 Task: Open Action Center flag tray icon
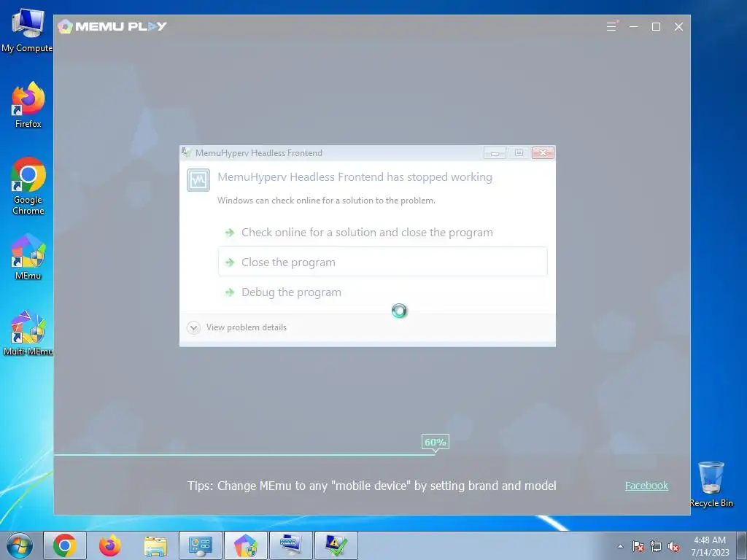(638, 546)
